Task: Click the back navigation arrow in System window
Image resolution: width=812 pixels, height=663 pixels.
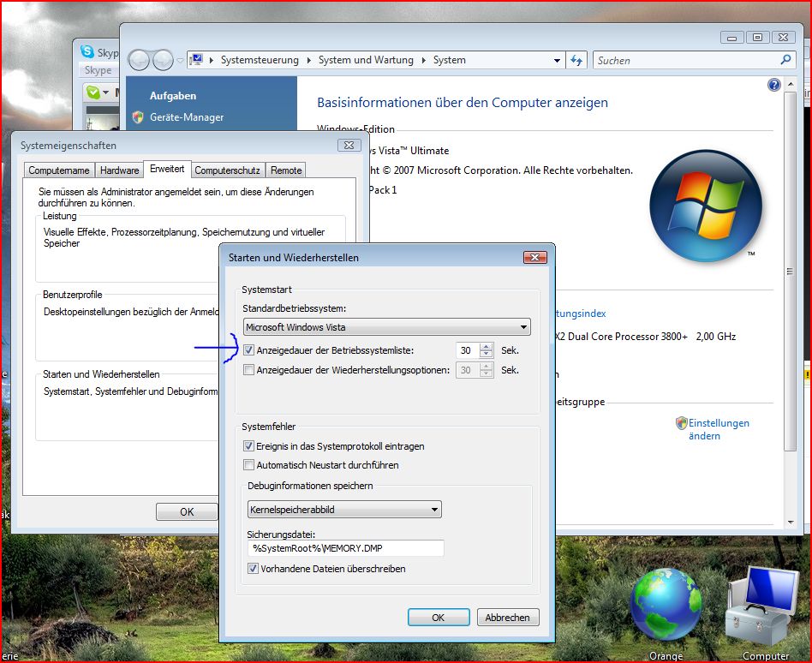Action: [139, 61]
